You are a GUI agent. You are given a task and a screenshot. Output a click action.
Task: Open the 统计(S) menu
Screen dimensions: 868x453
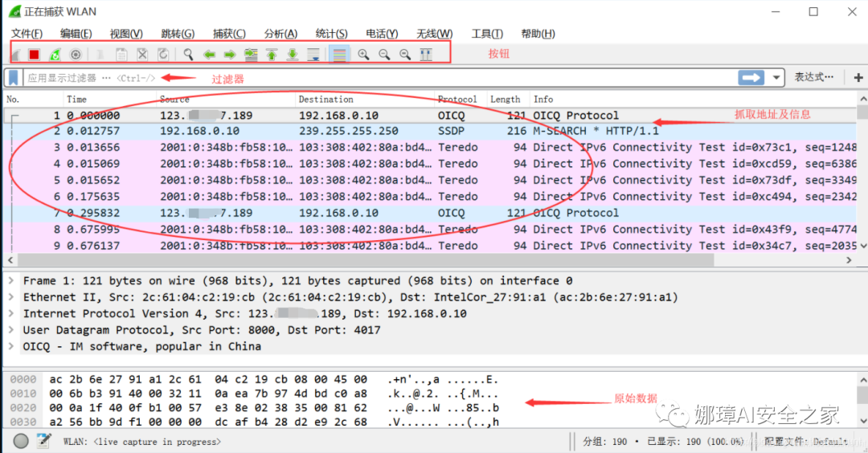pos(332,34)
